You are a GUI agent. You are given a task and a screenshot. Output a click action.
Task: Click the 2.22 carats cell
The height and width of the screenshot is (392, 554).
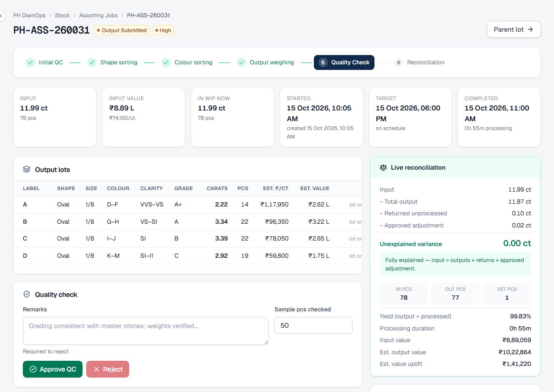221,205
